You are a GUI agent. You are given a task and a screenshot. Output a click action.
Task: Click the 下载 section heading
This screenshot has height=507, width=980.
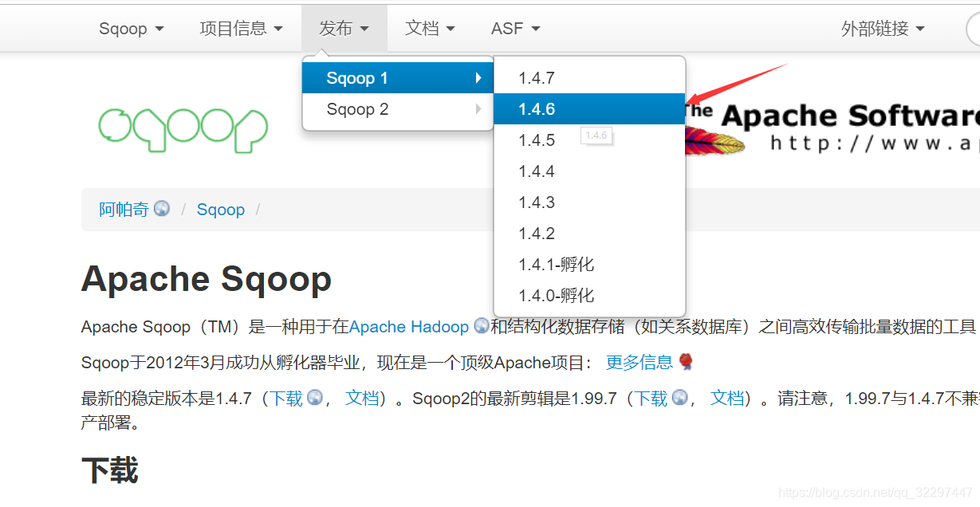110,470
